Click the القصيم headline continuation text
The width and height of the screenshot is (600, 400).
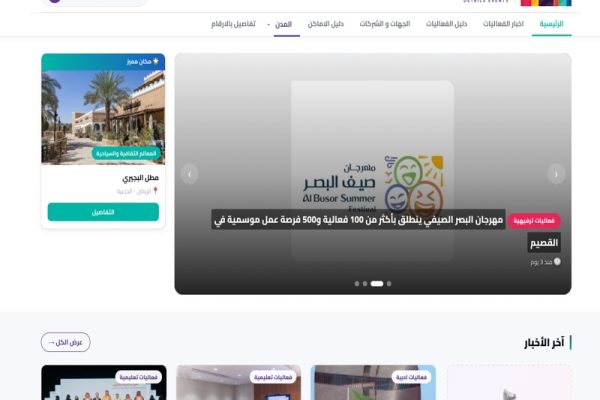[544, 243]
